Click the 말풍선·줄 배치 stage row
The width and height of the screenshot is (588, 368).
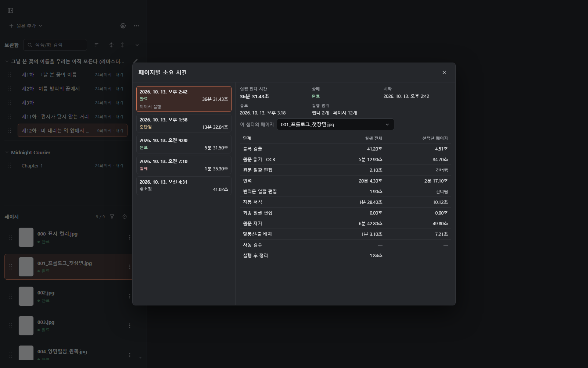pyautogui.click(x=345, y=234)
